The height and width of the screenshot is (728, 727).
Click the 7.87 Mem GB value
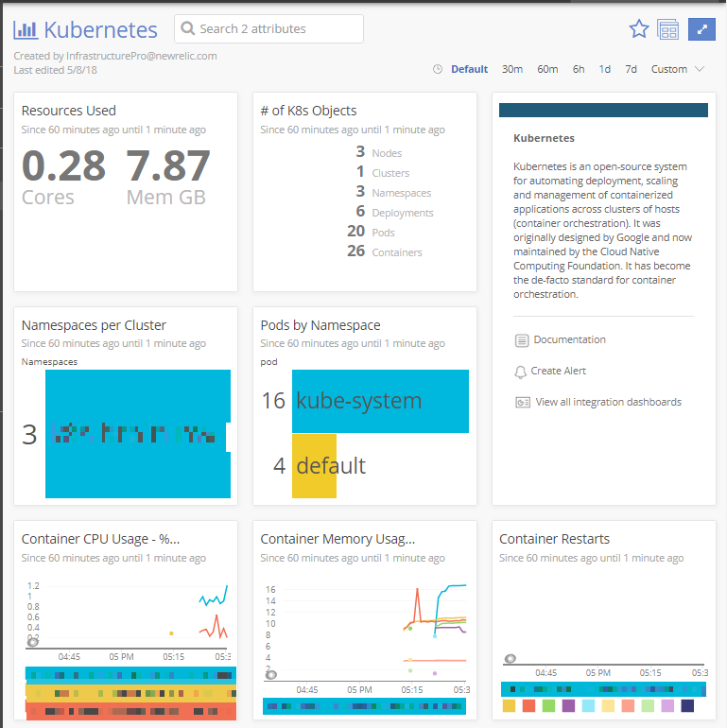(167, 177)
